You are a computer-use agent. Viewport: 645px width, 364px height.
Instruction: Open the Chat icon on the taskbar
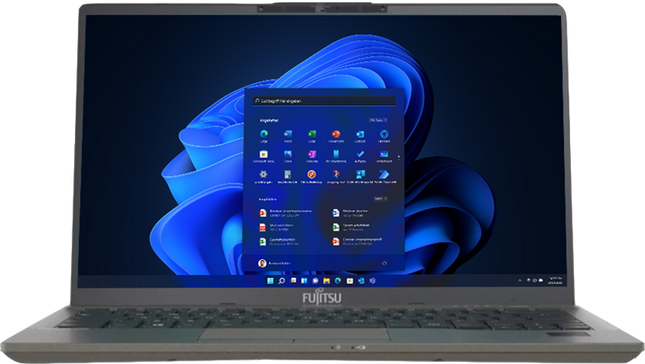point(316,281)
